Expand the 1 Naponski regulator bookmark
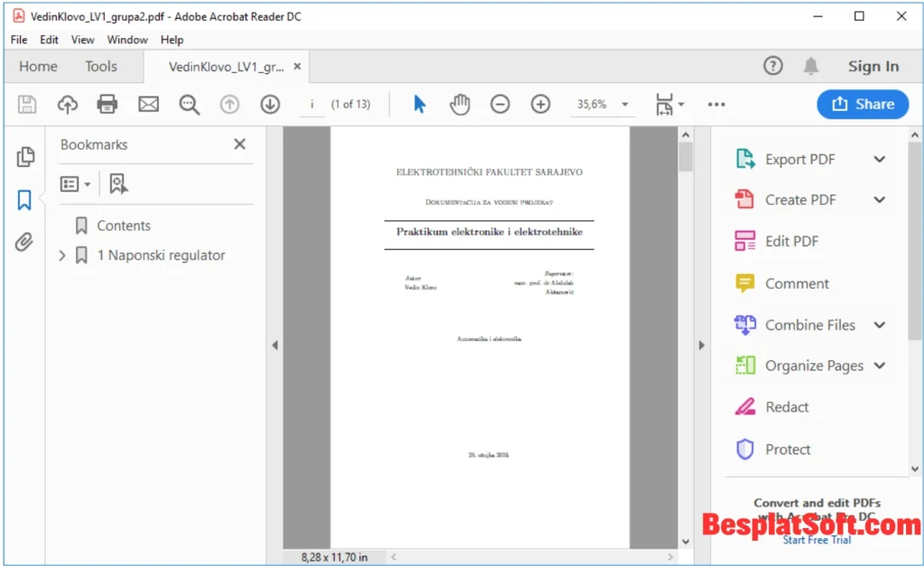This screenshot has width=924, height=566. 60,255
